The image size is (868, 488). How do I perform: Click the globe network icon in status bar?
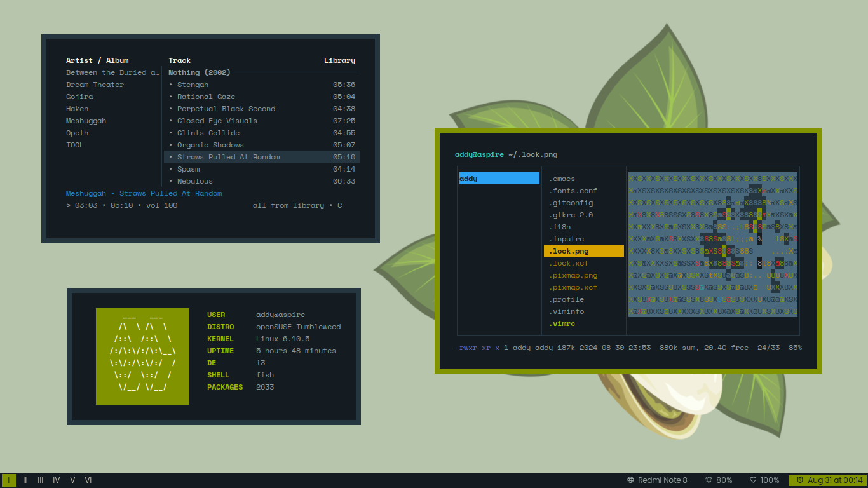point(630,480)
